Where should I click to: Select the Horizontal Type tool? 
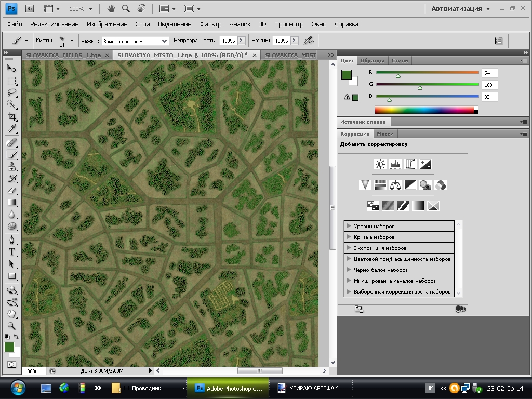click(x=12, y=252)
